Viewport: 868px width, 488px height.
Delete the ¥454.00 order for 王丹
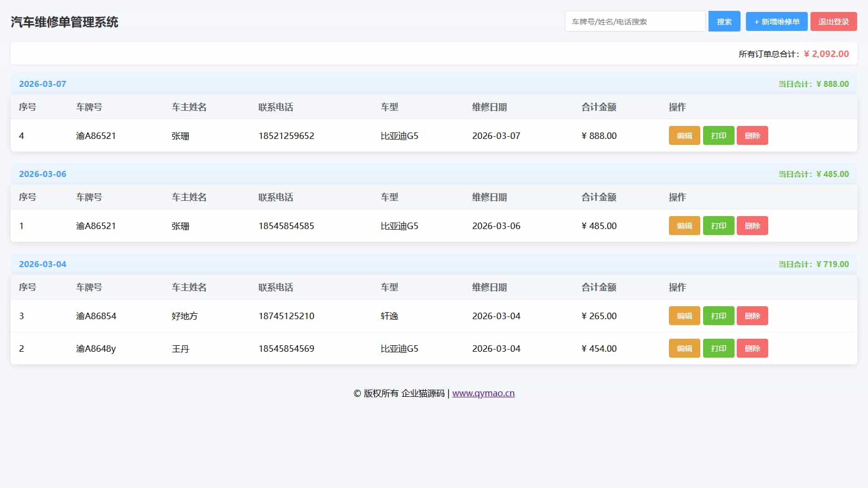click(x=752, y=348)
